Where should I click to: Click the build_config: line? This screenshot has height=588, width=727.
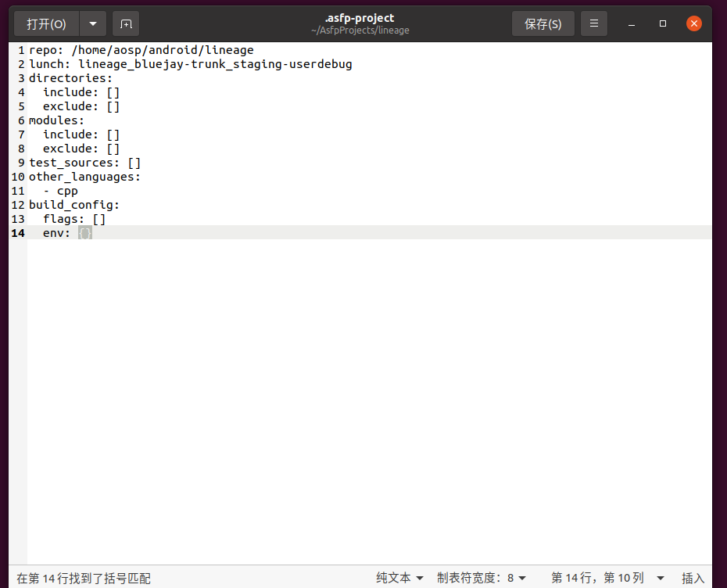(74, 205)
